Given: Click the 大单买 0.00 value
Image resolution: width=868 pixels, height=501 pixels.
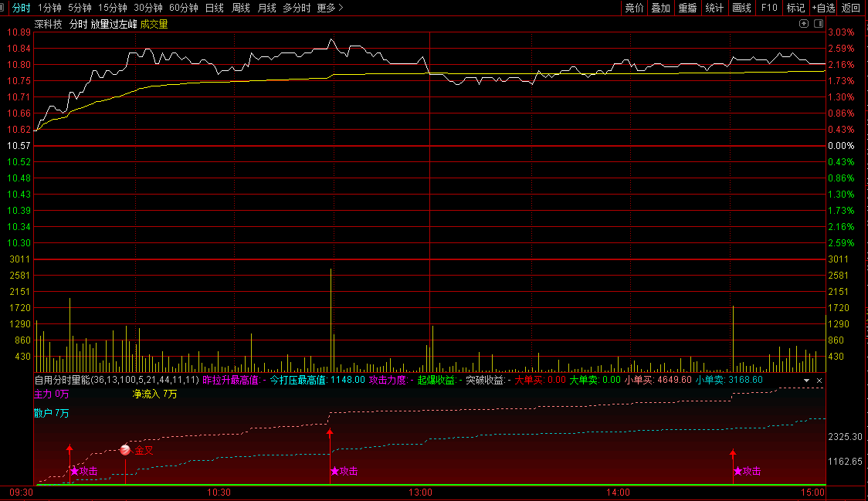Looking at the screenshot, I should point(540,381).
